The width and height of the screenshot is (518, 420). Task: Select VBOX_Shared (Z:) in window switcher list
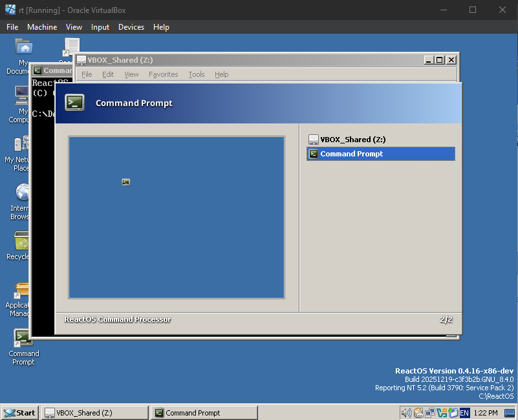(x=352, y=140)
